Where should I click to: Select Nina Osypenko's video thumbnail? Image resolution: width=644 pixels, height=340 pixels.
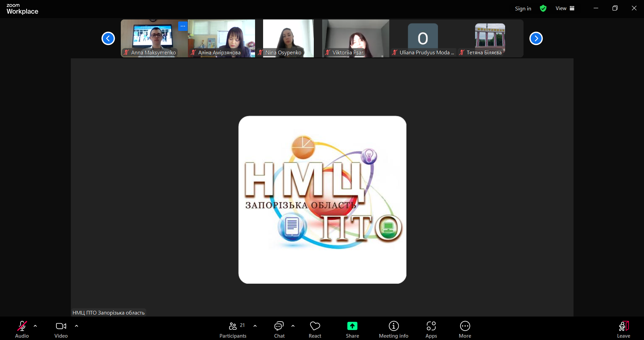[288, 38]
